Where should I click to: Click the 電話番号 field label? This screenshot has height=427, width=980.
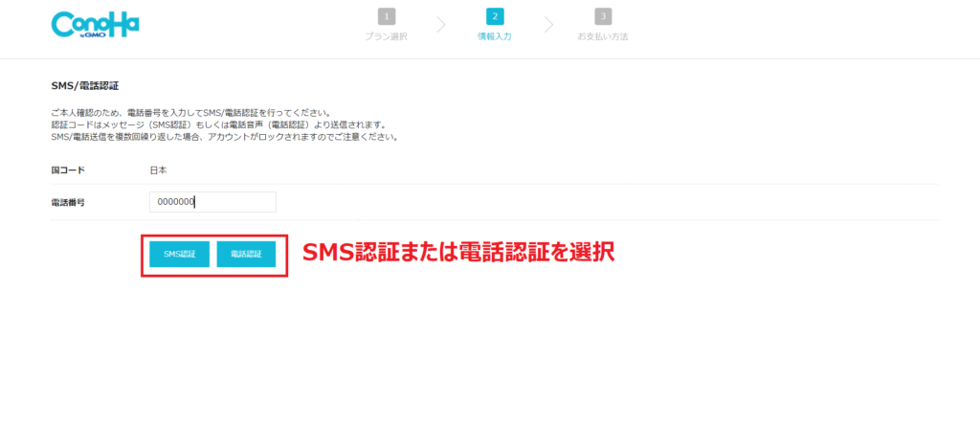pos(68,203)
